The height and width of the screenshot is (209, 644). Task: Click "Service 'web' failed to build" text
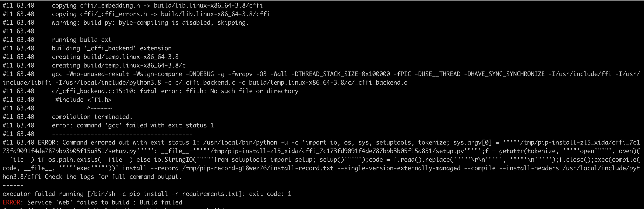[x=78, y=202]
